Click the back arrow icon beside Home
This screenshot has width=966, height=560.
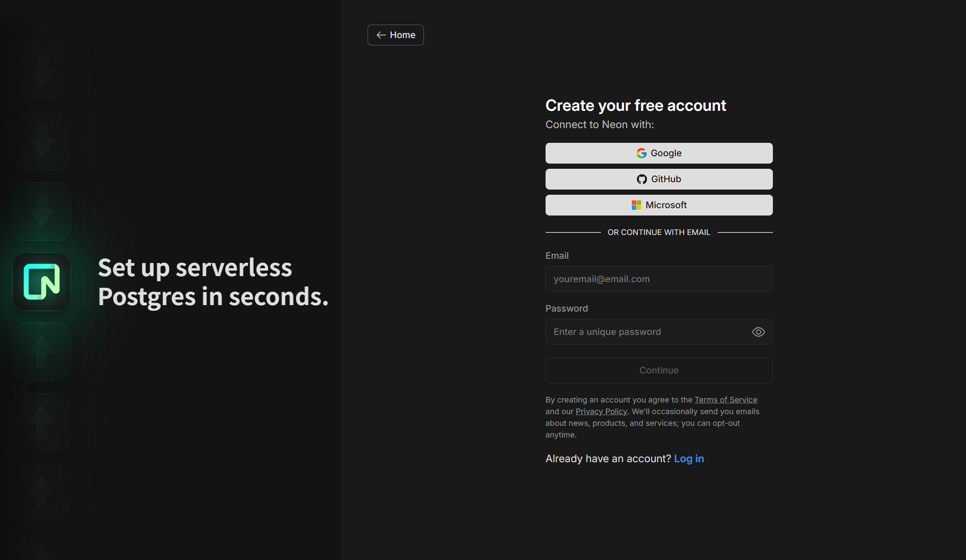tap(381, 35)
